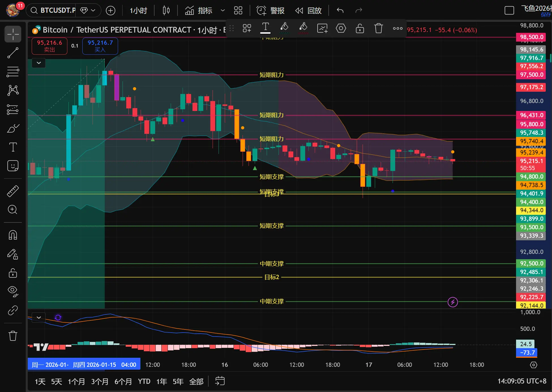552x392 pixels.
Task: Click the 卖出 sell price button
Action: pyautogui.click(x=50, y=46)
